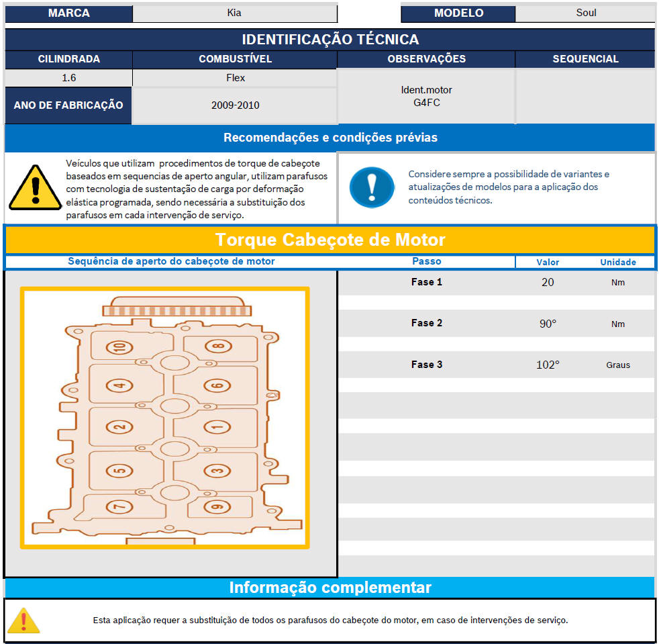The width and height of the screenshot is (659, 644).
Task: Click bolt number 3 in the tightening sequence
Action: click(x=217, y=471)
